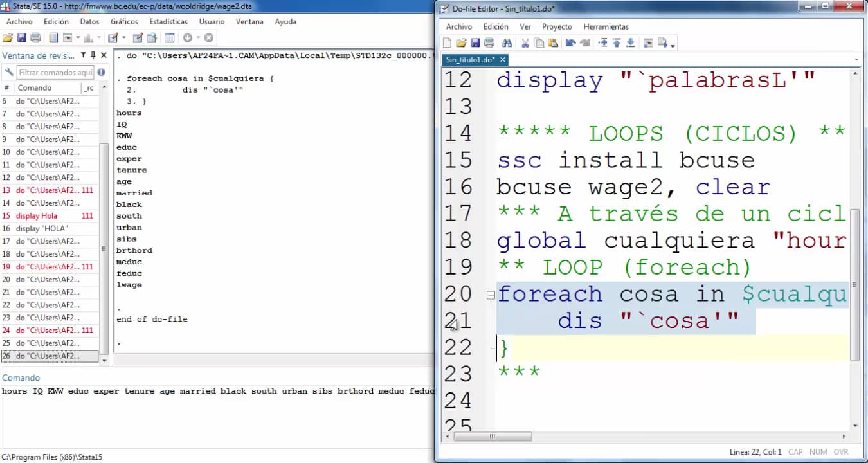Click the Cut scissors icon in Do-file Editor

[525, 43]
